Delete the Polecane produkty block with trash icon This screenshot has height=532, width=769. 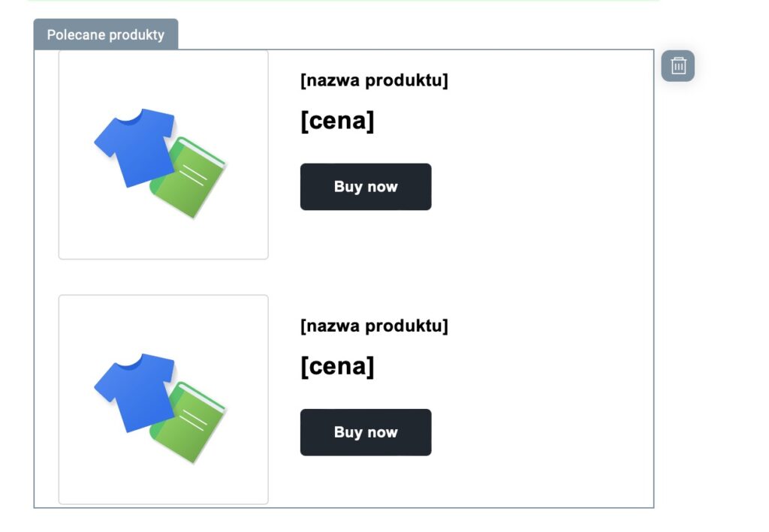pos(678,65)
